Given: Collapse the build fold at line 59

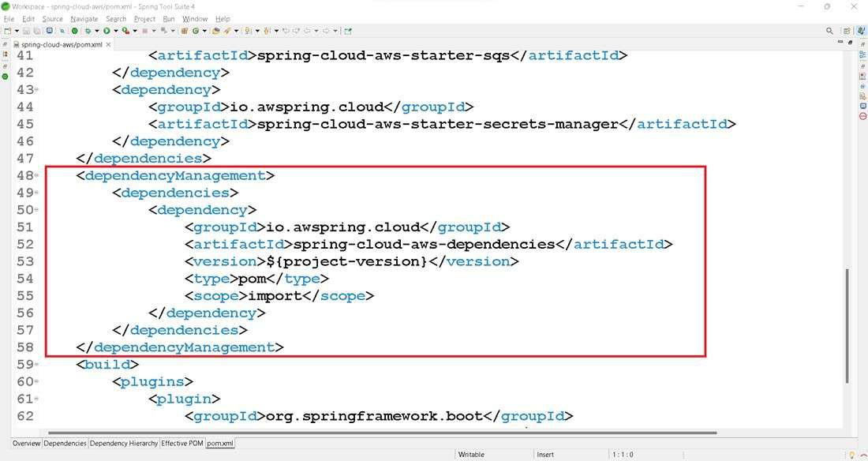Looking at the screenshot, I should 36,364.
